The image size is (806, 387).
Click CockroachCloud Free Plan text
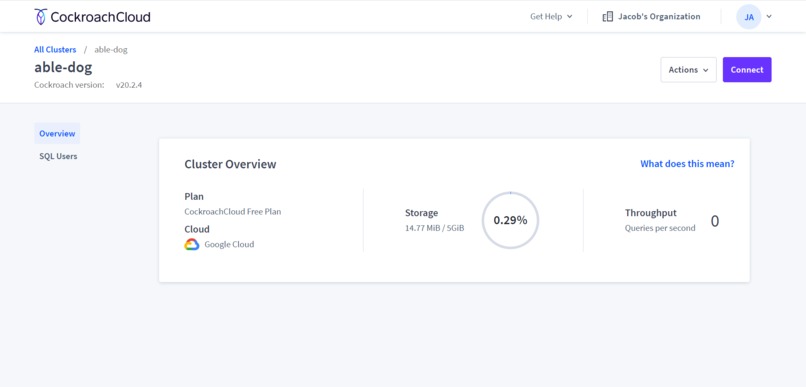click(233, 211)
